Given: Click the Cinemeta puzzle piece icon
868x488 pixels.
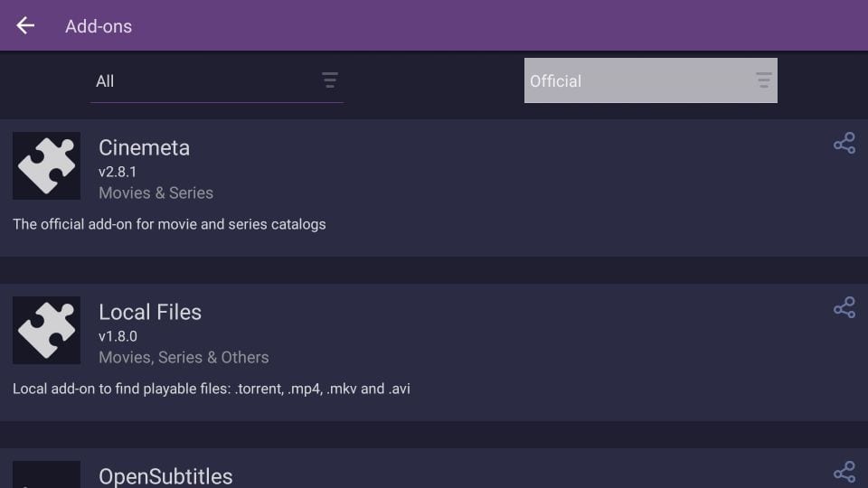Looking at the screenshot, I should [46, 165].
